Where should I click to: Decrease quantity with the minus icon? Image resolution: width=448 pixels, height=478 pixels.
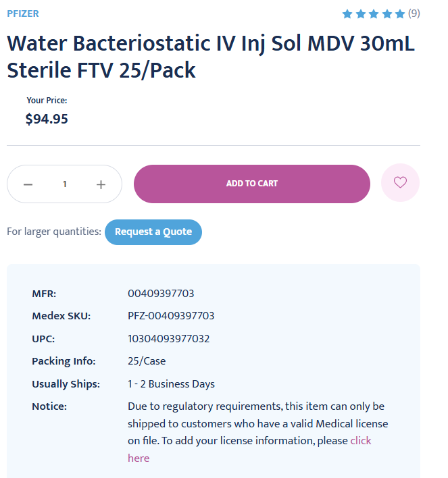pyautogui.click(x=28, y=184)
